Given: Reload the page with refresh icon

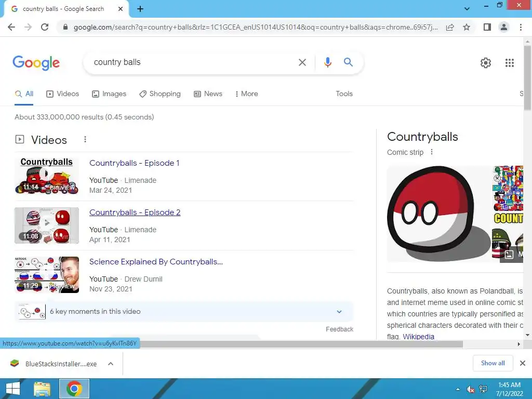Looking at the screenshot, I should [45, 27].
